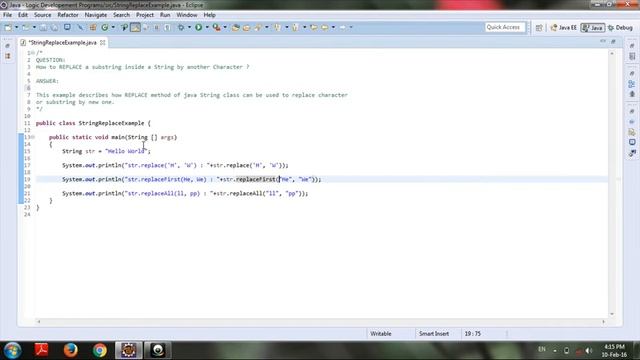Close the StringReplaceExample.java tab
640x360 pixels.
point(103,42)
